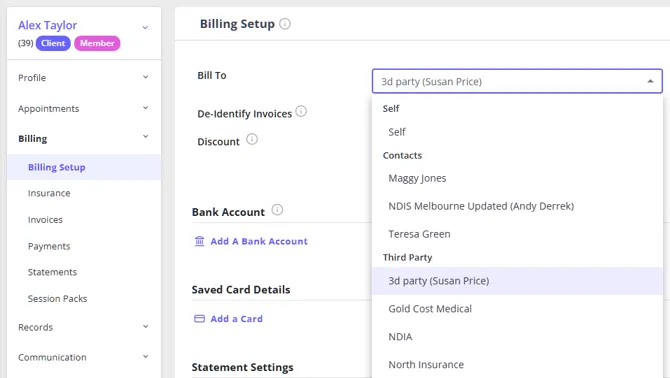Click the Contacts group header in dropdown

pyautogui.click(x=402, y=155)
